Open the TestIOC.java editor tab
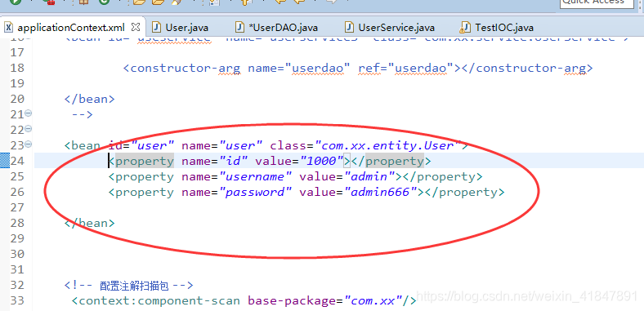Screen dimensions: 644x311 (504, 28)
